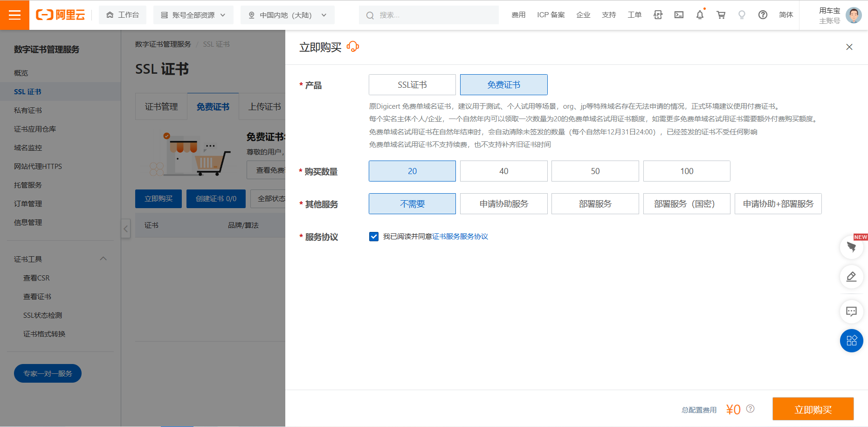Open 证书服务服务协议 link
868x427 pixels.
point(460,237)
